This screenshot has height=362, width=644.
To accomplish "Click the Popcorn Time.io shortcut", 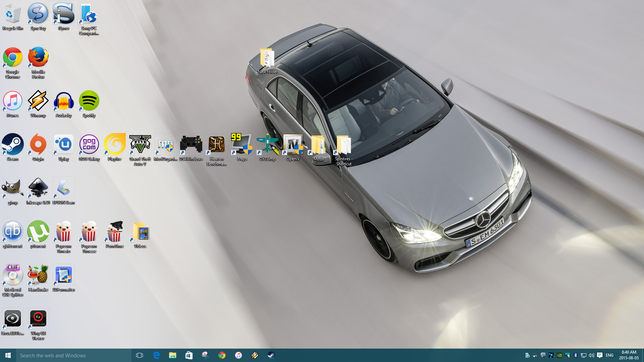I will 64,237.
